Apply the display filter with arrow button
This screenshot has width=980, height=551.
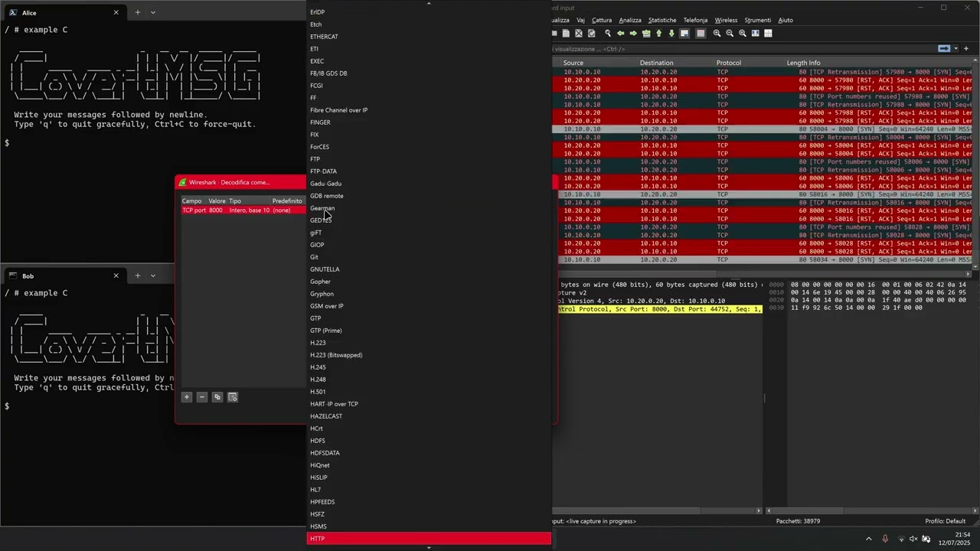pyautogui.click(x=944, y=48)
